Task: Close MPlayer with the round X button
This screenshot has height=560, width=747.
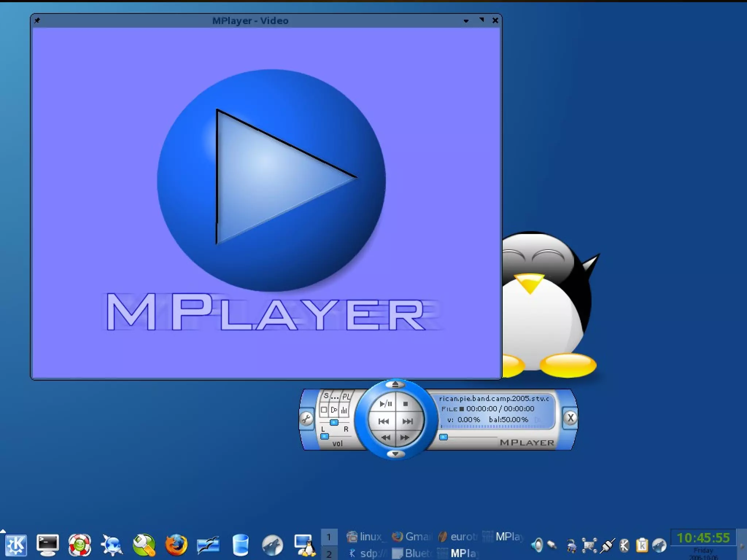Action: [570, 418]
